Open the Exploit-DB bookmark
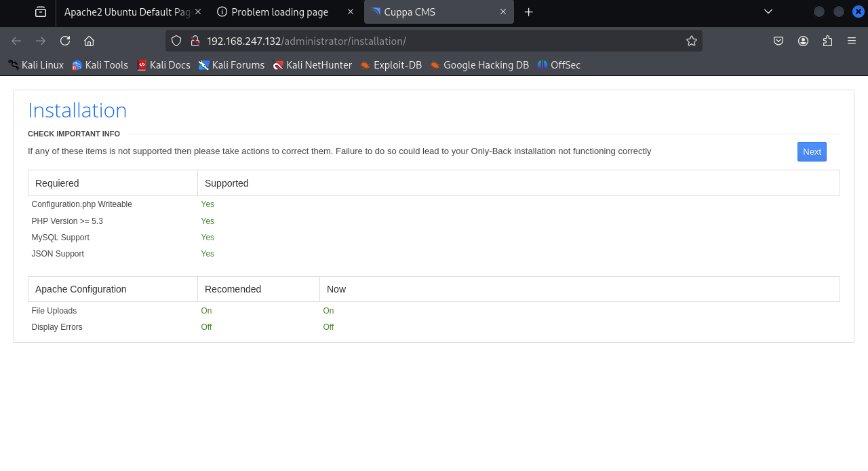Viewport: 868px width, 471px height. pyautogui.click(x=391, y=65)
